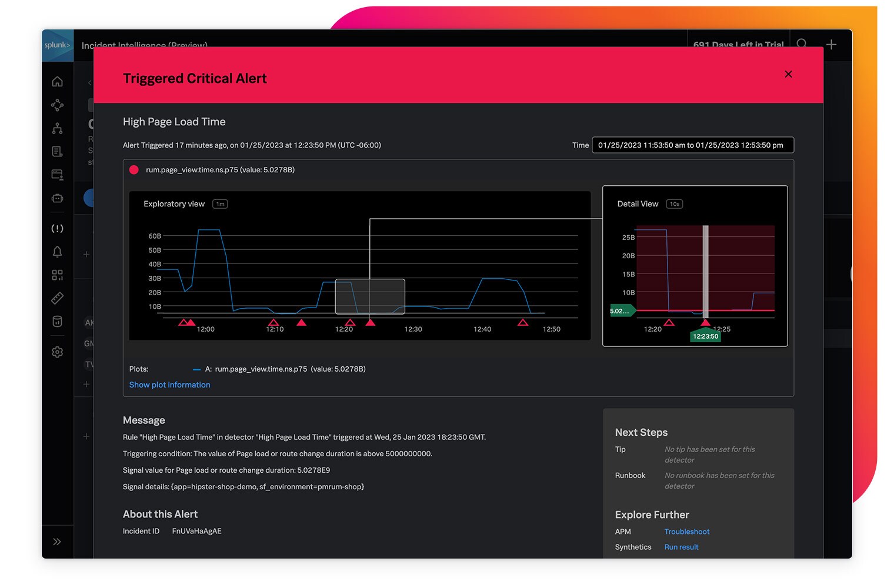
Task: Click the Splunk logo
Action: [58, 45]
